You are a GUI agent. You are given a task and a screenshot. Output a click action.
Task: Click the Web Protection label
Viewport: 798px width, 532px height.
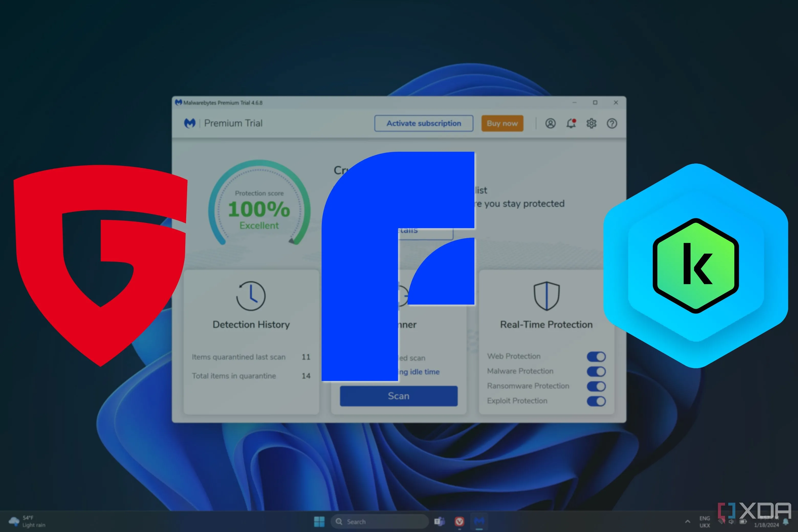click(x=513, y=356)
